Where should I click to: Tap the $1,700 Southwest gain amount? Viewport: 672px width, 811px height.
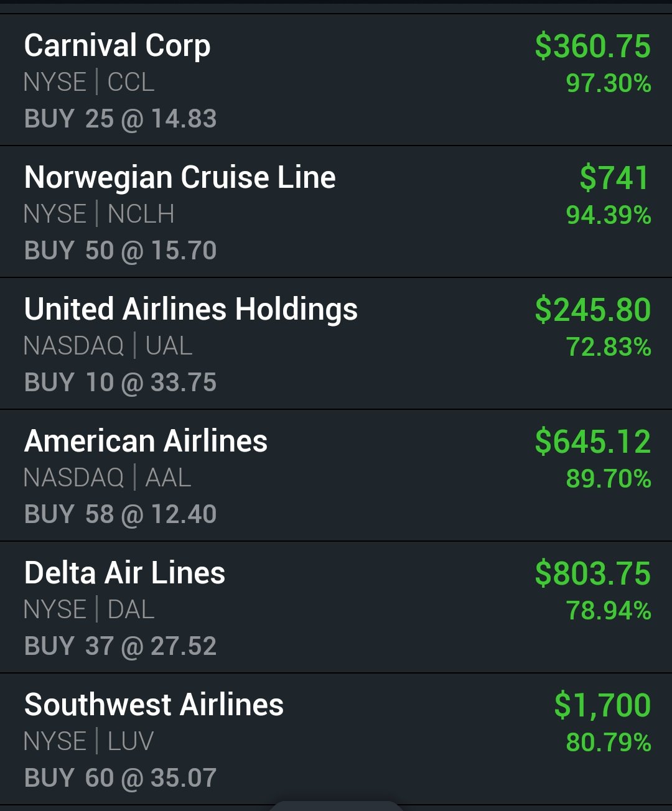point(602,706)
